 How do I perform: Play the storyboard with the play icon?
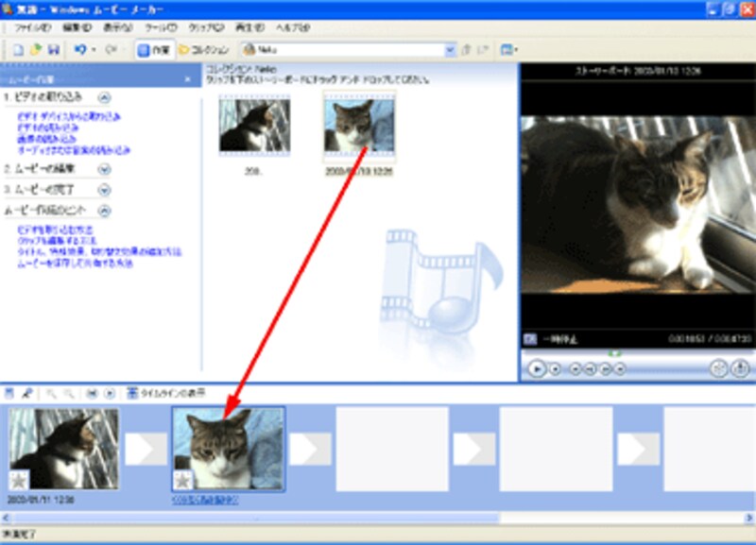click(110, 394)
